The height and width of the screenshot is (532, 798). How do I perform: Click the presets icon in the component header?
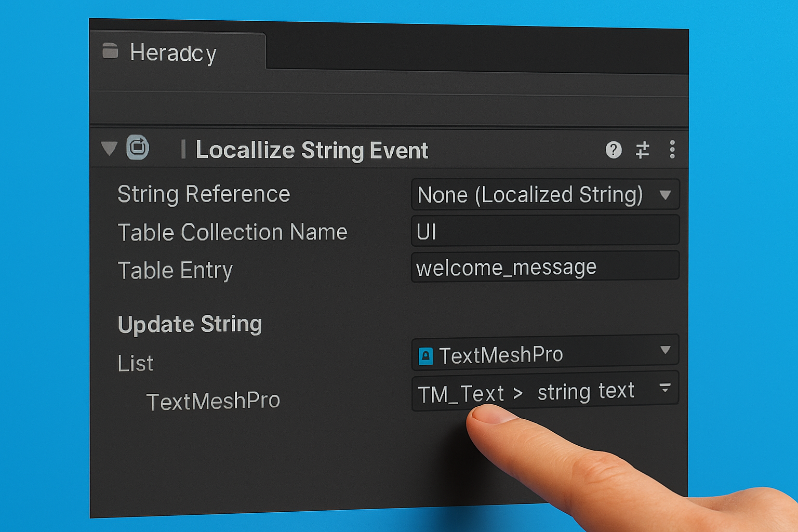(x=643, y=150)
